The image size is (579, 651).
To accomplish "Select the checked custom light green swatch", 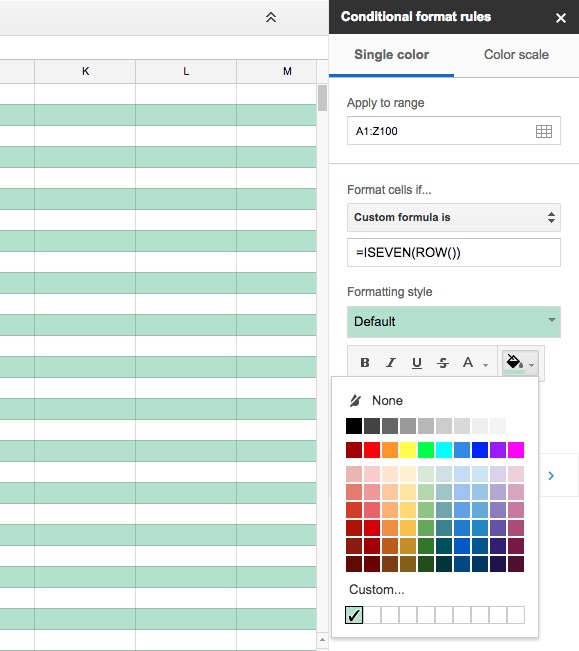I will [x=354, y=615].
